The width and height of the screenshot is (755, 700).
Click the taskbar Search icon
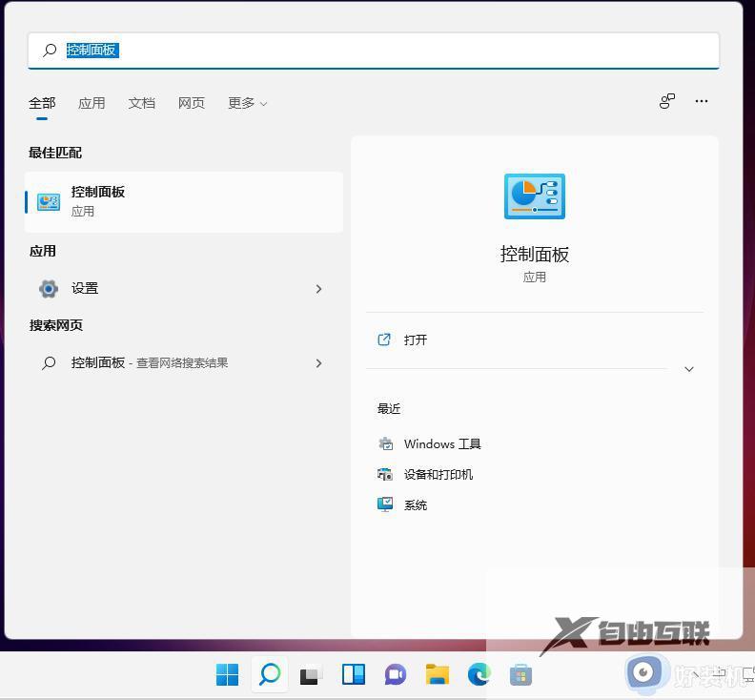(270, 674)
